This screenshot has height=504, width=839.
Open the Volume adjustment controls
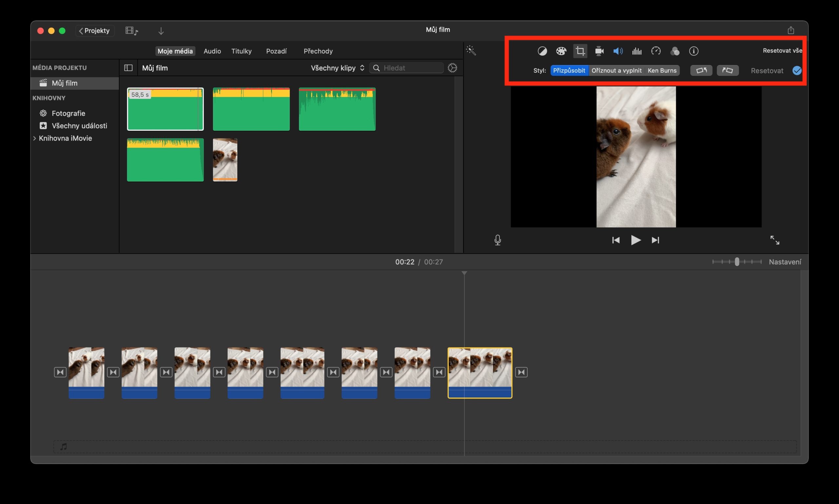[618, 51]
